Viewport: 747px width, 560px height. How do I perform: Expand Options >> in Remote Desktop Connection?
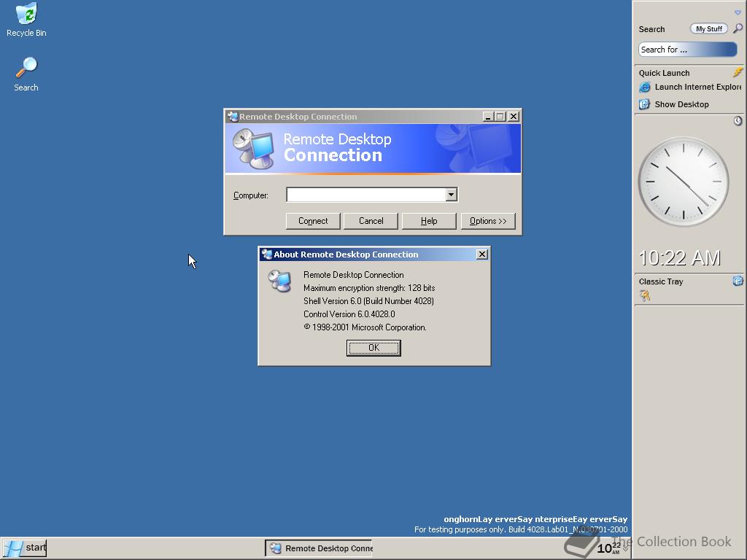(488, 221)
